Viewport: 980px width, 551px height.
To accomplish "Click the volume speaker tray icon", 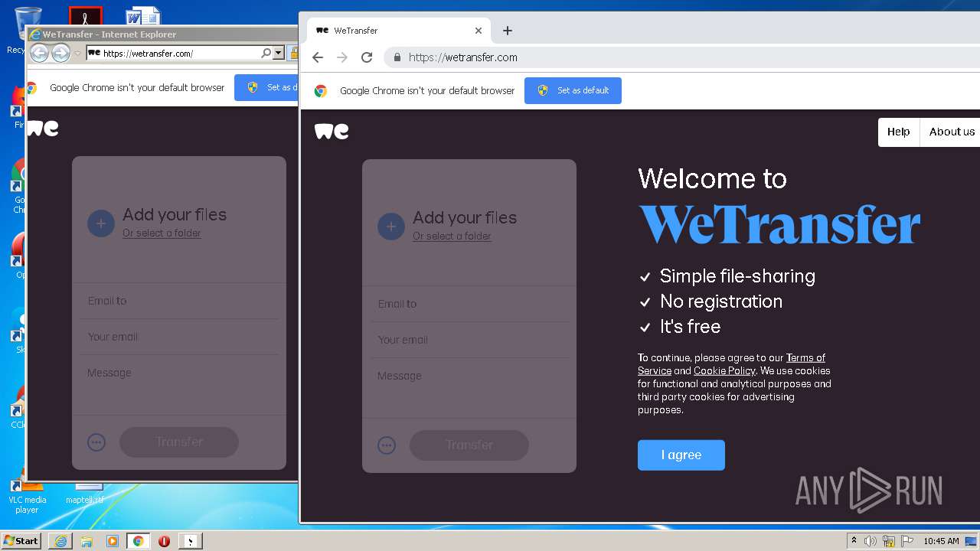I will [871, 541].
